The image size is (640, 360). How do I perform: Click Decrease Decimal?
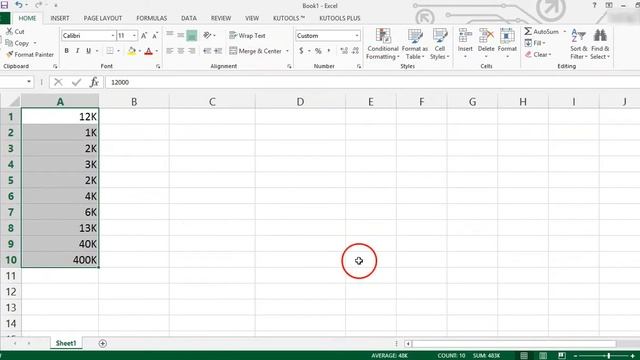pos(356,51)
